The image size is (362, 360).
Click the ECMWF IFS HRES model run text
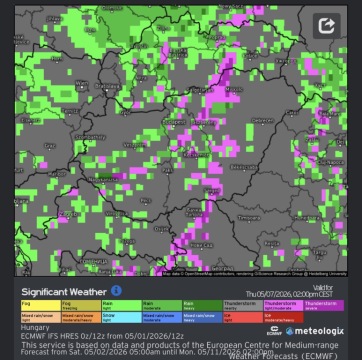point(102,336)
